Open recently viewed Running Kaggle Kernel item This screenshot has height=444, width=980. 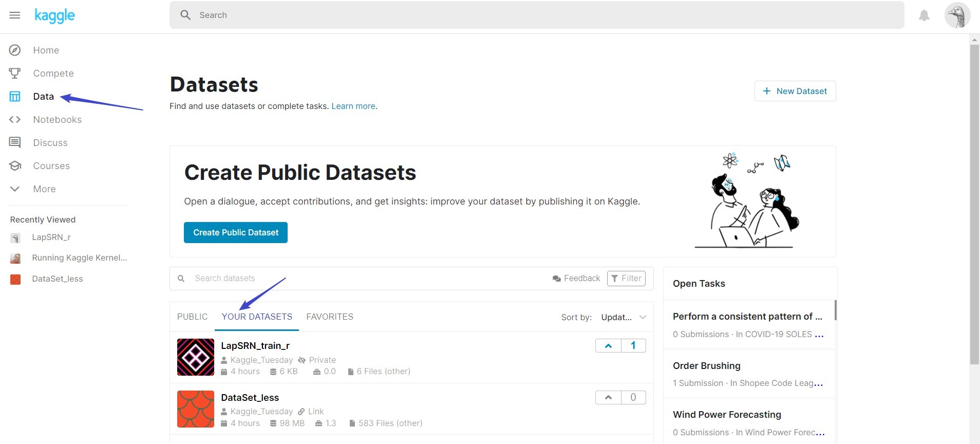tap(80, 258)
